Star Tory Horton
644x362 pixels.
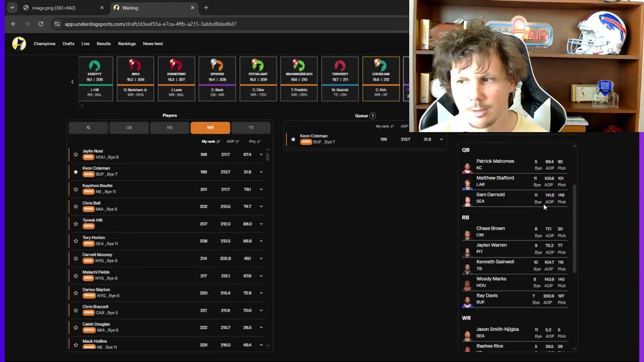pyautogui.click(x=75, y=241)
